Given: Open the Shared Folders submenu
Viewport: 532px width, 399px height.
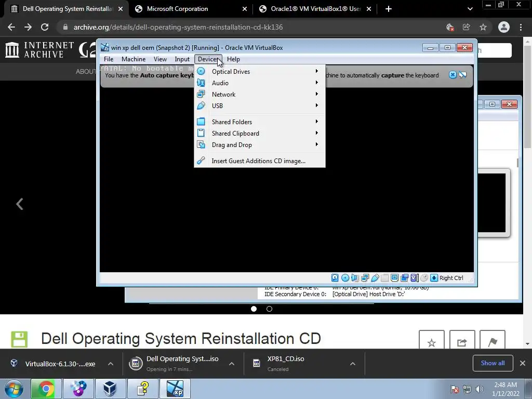Looking at the screenshot, I should 260,122.
